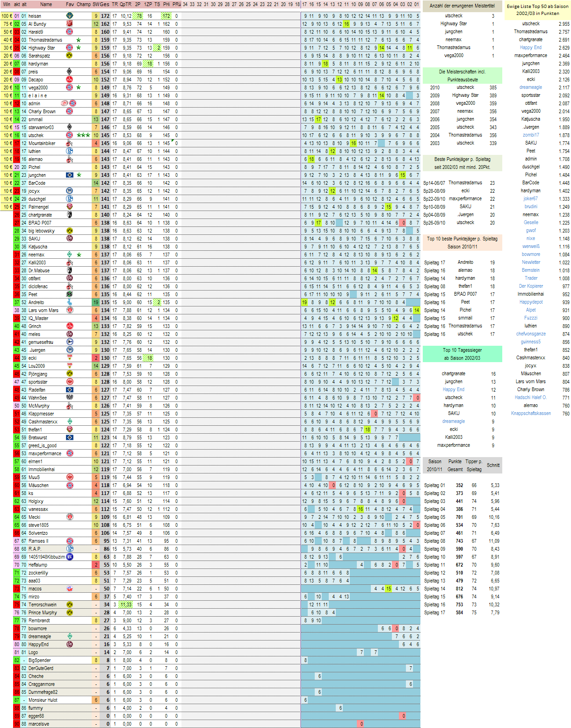Click Peet's Hannover 96 club logo
Image resolution: width=571 pixels, height=728 pixels.
[69, 294]
